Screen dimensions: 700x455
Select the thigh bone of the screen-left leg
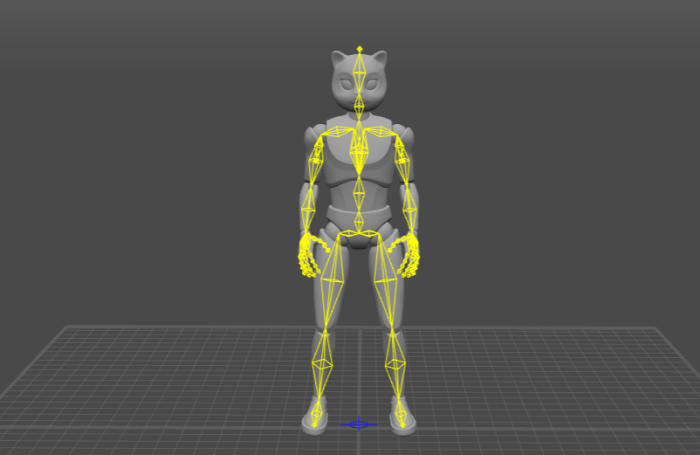[x=333, y=281]
